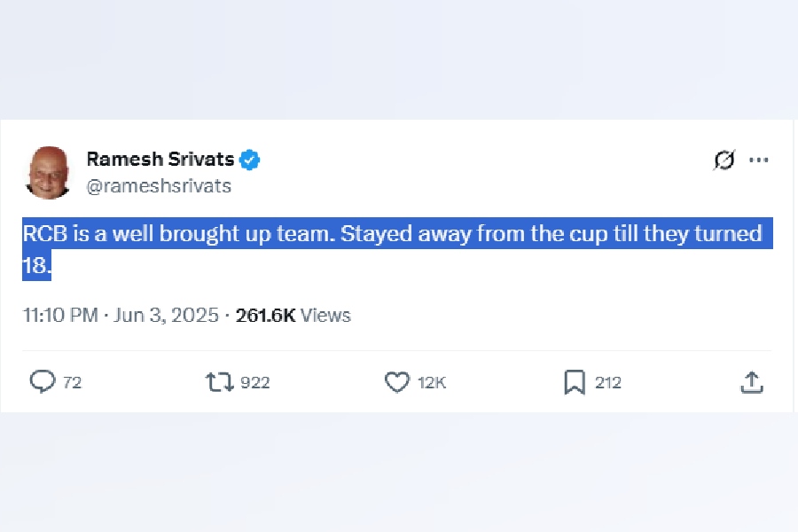The height and width of the screenshot is (532, 798).
Task: Click the Grok slashed-circle icon
Action: pos(724,160)
